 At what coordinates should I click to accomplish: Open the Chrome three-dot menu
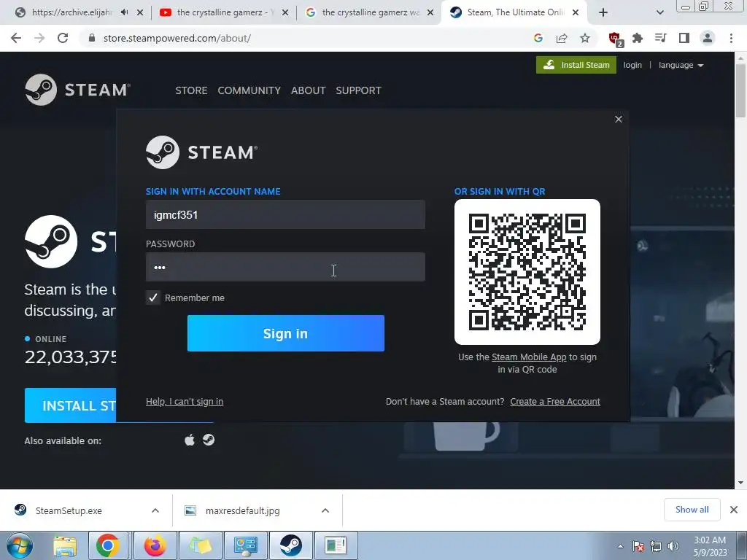[731, 38]
